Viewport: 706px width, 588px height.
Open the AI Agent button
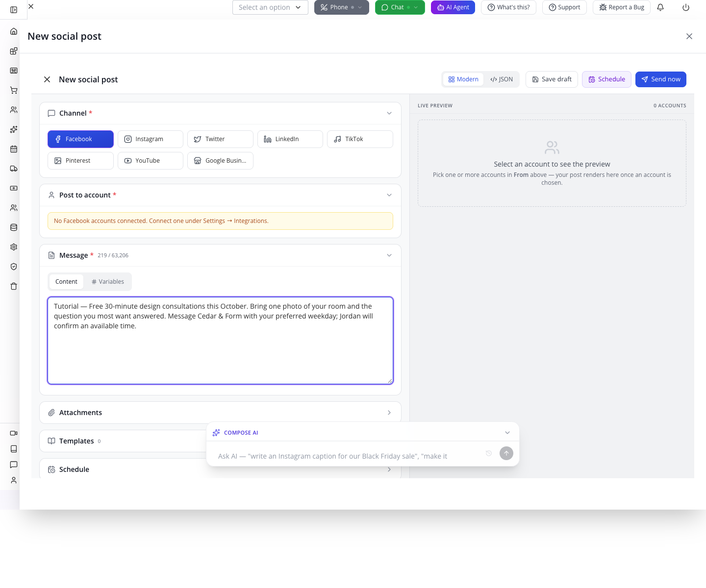(x=453, y=7)
